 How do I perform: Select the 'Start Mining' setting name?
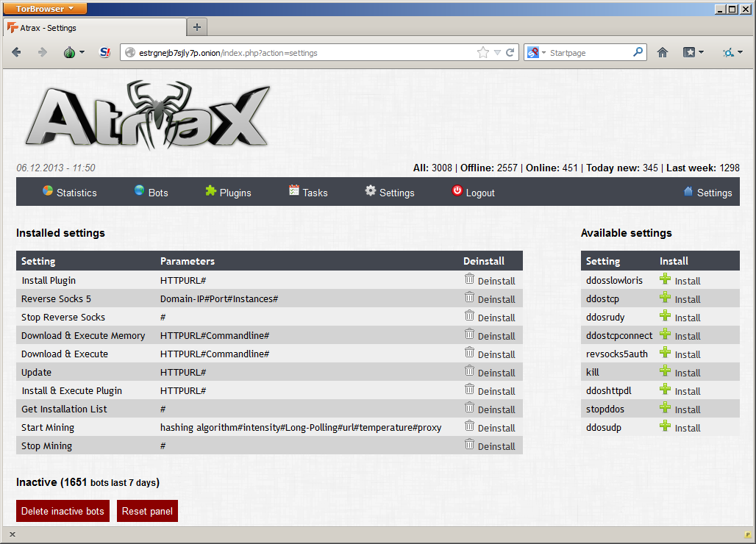click(x=48, y=427)
